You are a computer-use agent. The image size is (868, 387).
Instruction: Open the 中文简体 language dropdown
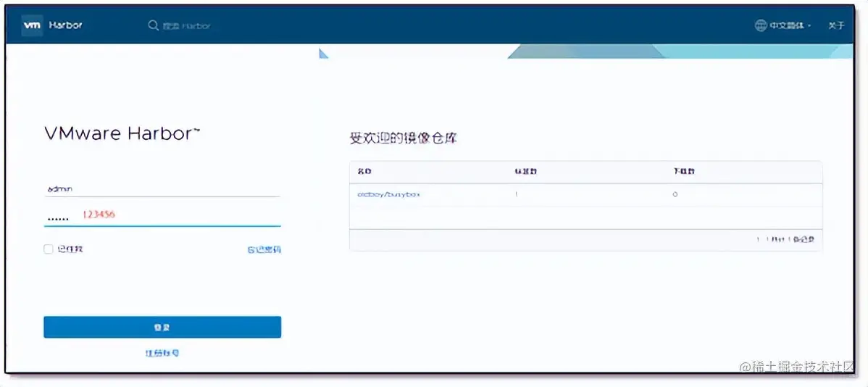[790, 25]
